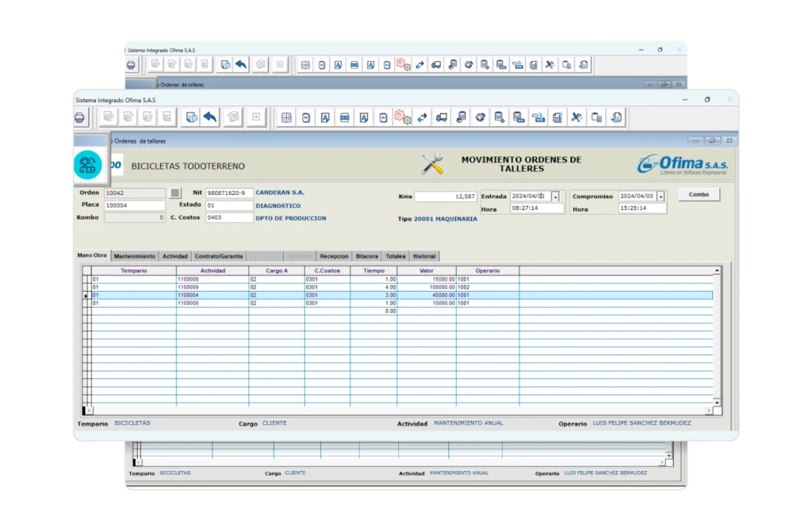812x520 pixels.
Task: Click the Estado field showing 01
Action: (229, 205)
